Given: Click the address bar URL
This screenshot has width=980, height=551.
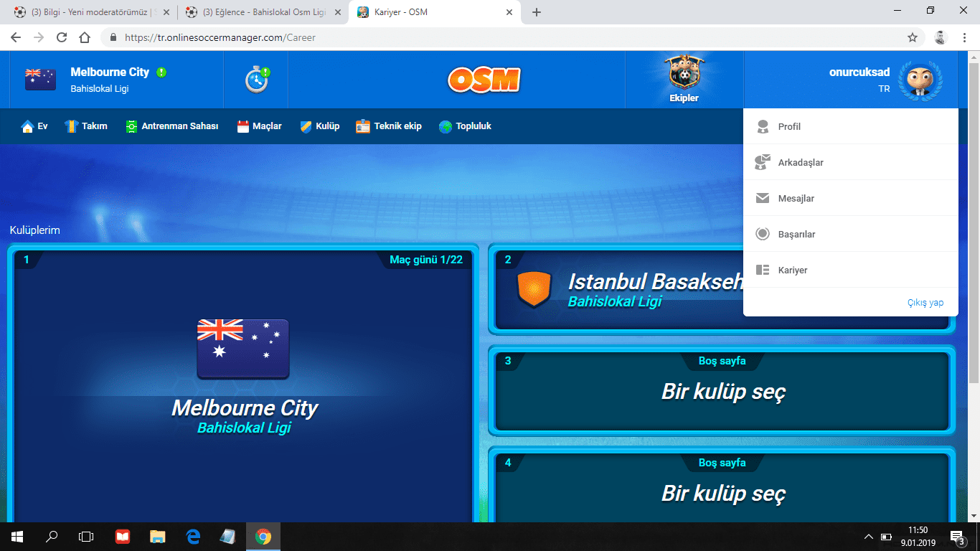Looking at the screenshot, I should 220,37.
